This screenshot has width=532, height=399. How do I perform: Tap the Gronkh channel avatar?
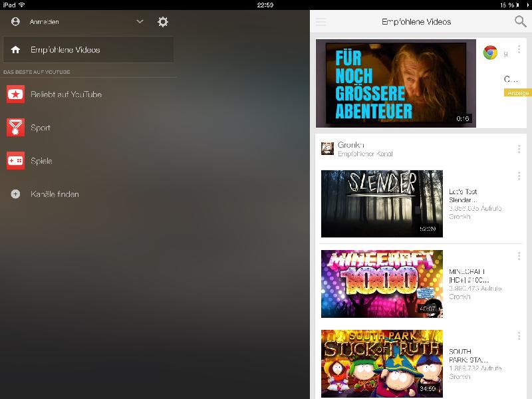tap(327, 149)
